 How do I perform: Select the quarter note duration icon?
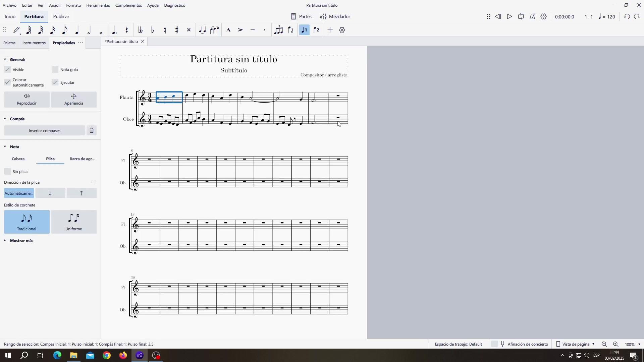(77, 30)
